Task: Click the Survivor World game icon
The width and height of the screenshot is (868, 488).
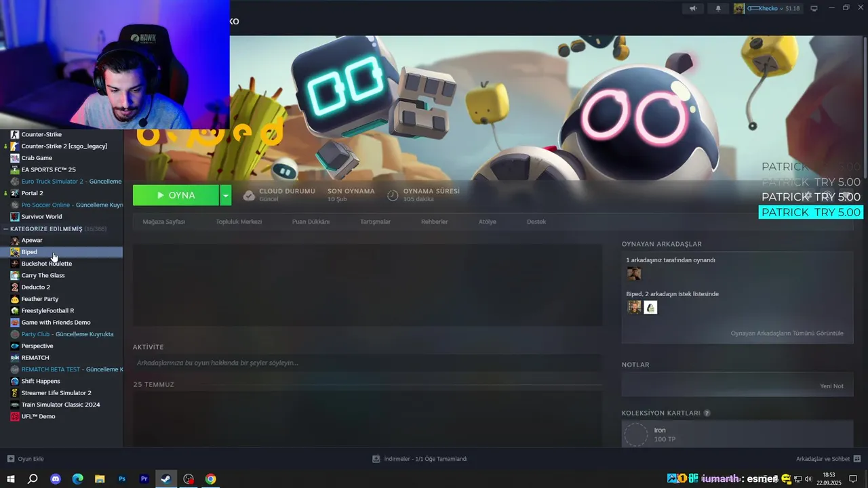Action: point(15,217)
